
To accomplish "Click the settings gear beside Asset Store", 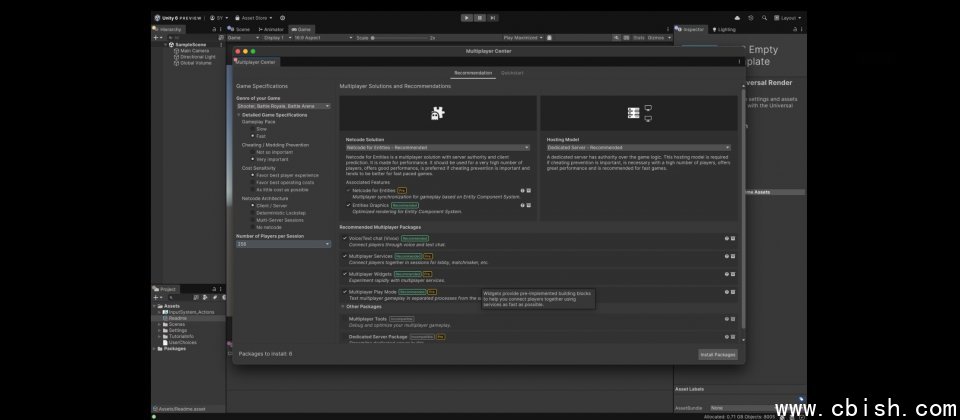I will [x=282, y=18].
